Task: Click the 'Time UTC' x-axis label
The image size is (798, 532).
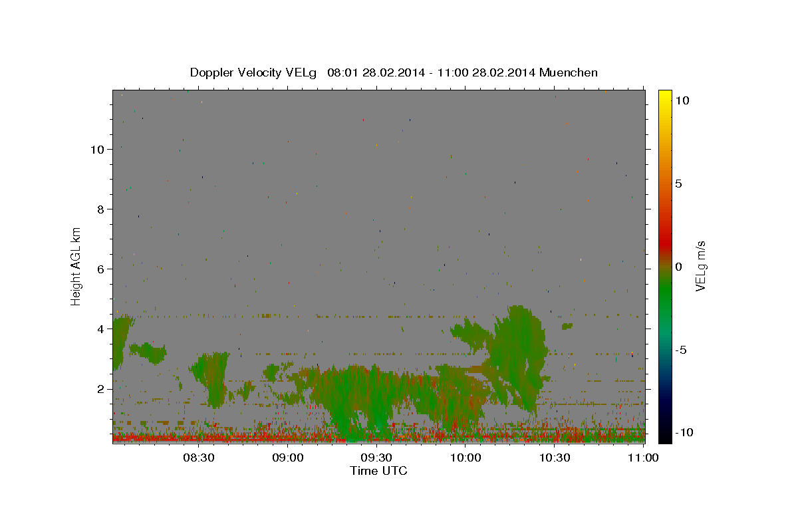Action: [378, 471]
